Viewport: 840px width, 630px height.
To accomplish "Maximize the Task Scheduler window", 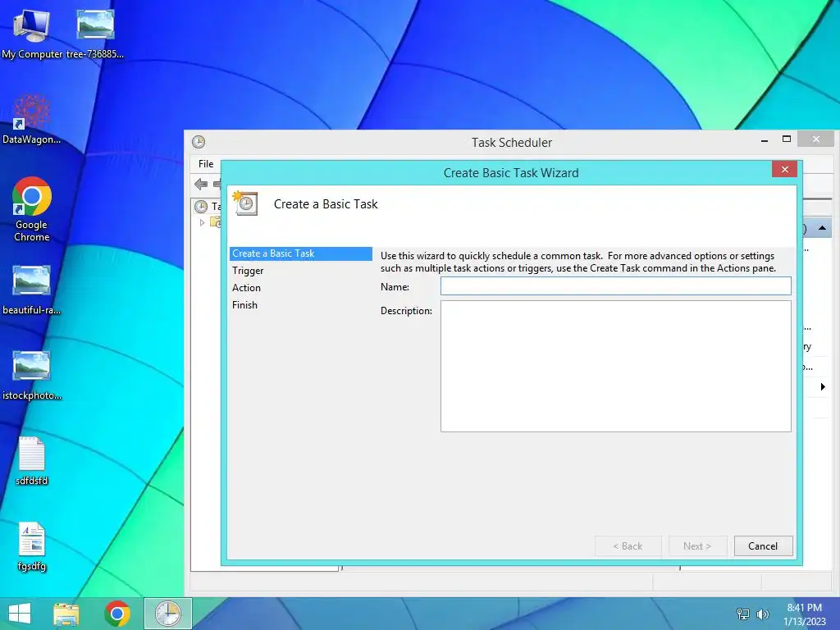I will [787, 139].
